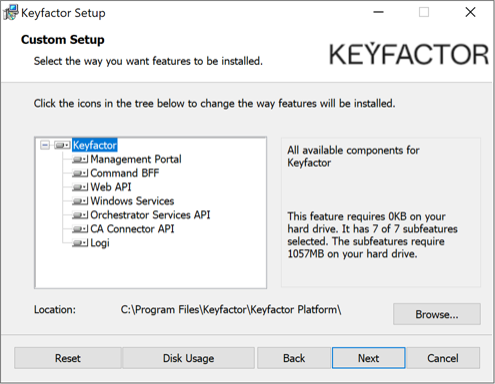The height and width of the screenshot is (384, 495).
Task: Select the Logi feature label
Action: point(100,243)
